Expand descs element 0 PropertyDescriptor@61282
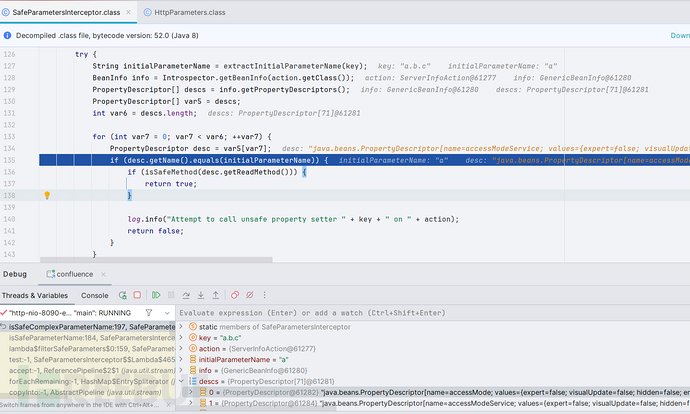Screen dimensions: 690x414 [x=191, y=392]
